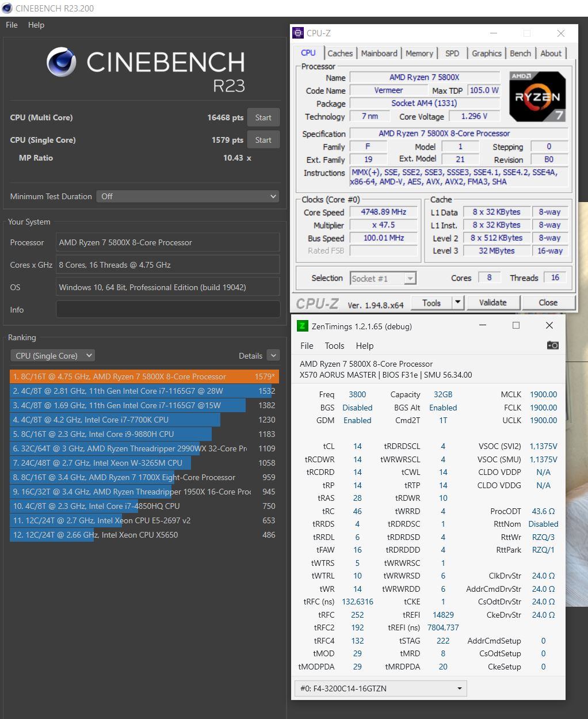
Task: Click the Core Voltage value 1.296 V
Action: tap(474, 116)
